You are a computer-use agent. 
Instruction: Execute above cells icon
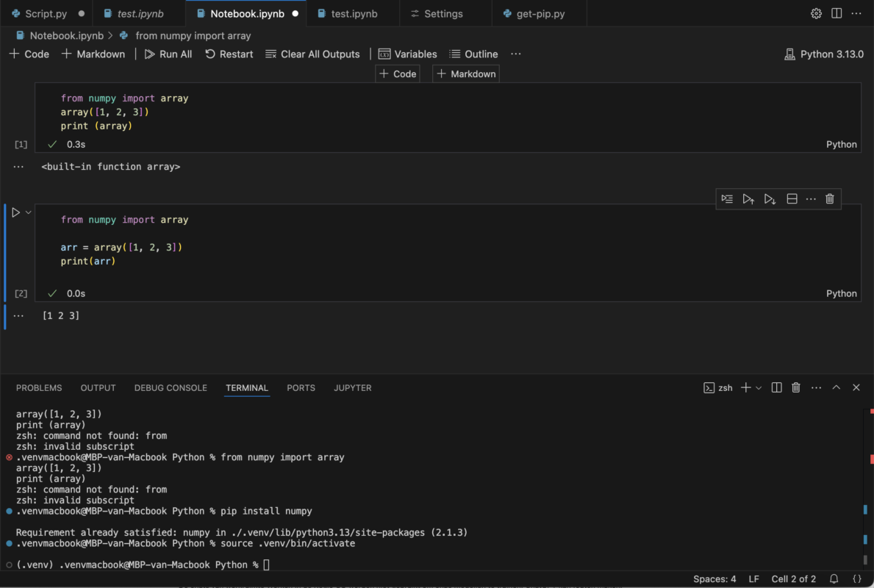(x=748, y=199)
